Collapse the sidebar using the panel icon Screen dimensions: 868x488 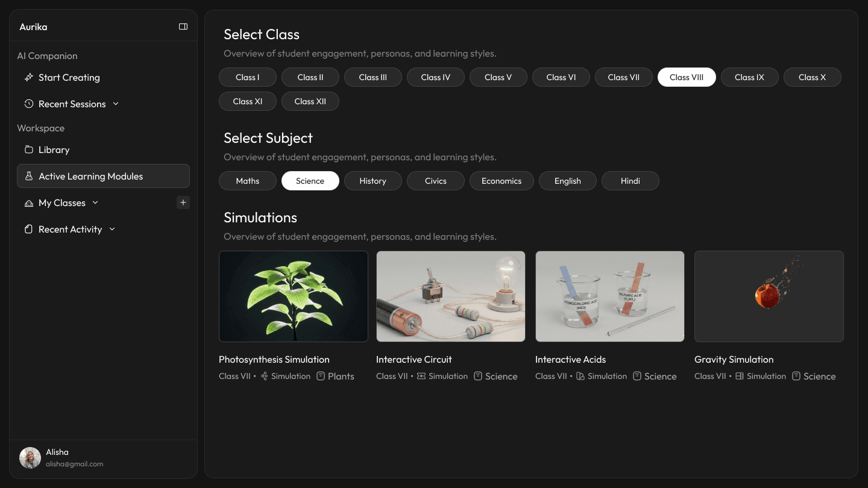tap(183, 27)
